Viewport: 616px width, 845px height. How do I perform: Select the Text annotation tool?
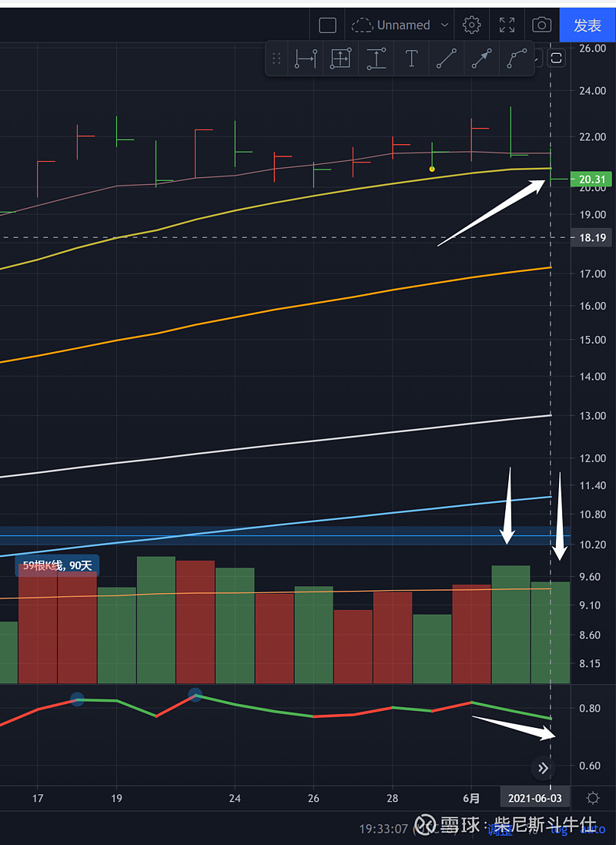point(411,59)
